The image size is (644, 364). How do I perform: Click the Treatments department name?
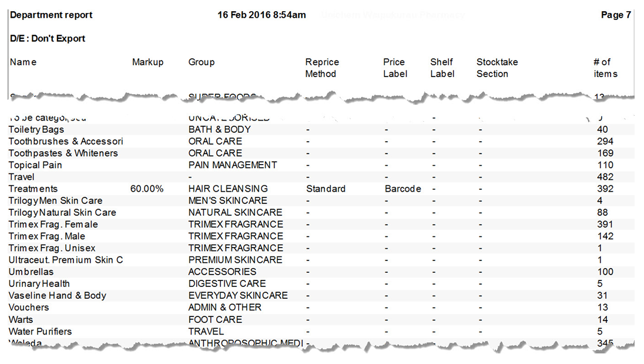click(33, 189)
